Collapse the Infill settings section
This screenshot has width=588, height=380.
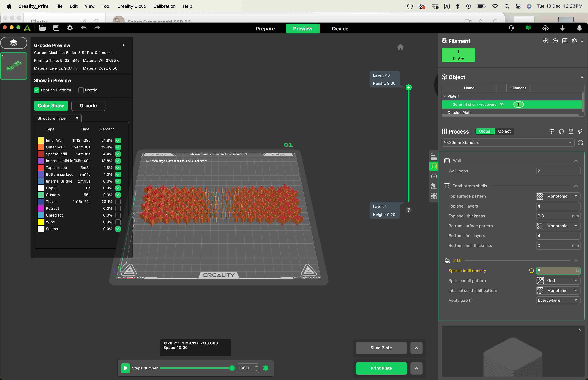tap(576, 261)
